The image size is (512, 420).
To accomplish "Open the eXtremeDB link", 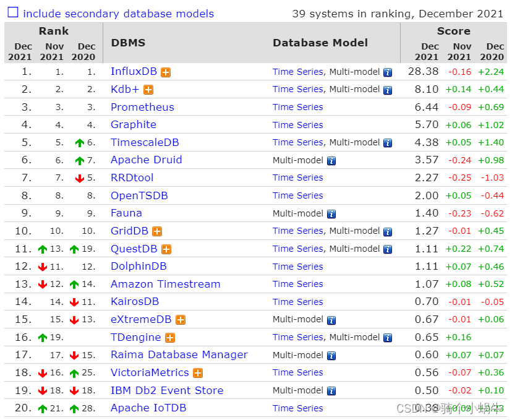I will (141, 319).
